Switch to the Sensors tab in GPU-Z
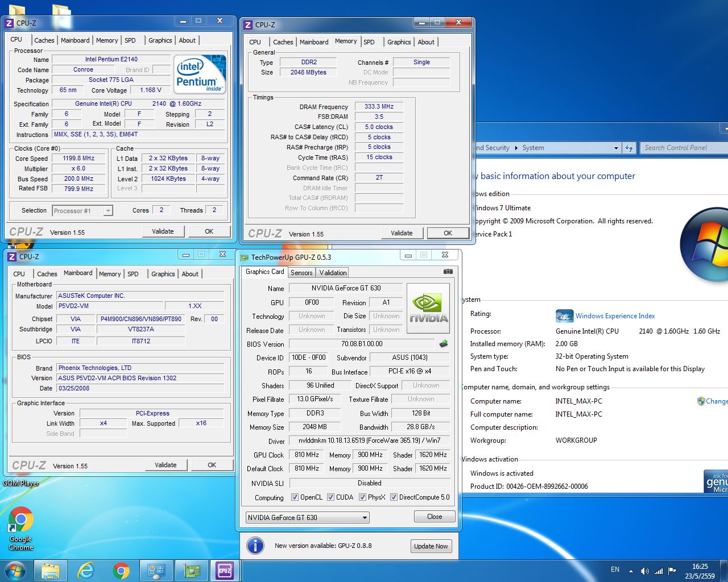Screen dimensions: 728x582 pyautogui.click(x=301, y=273)
